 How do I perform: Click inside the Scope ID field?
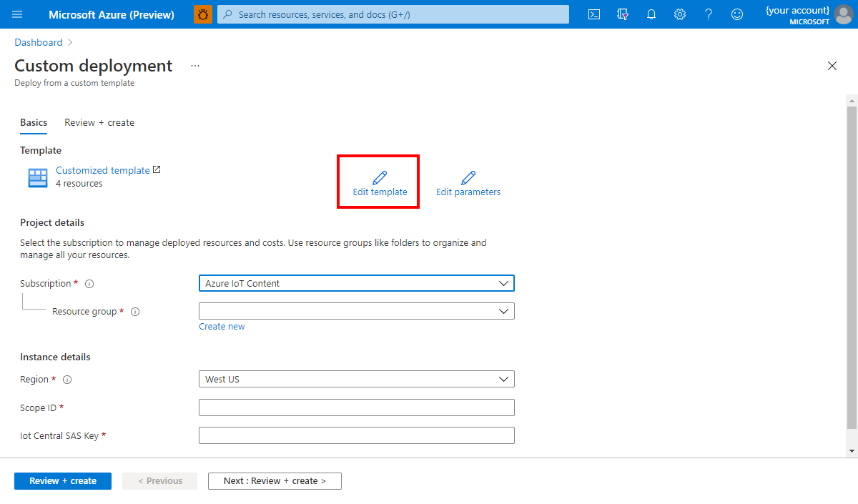pos(356,407)
